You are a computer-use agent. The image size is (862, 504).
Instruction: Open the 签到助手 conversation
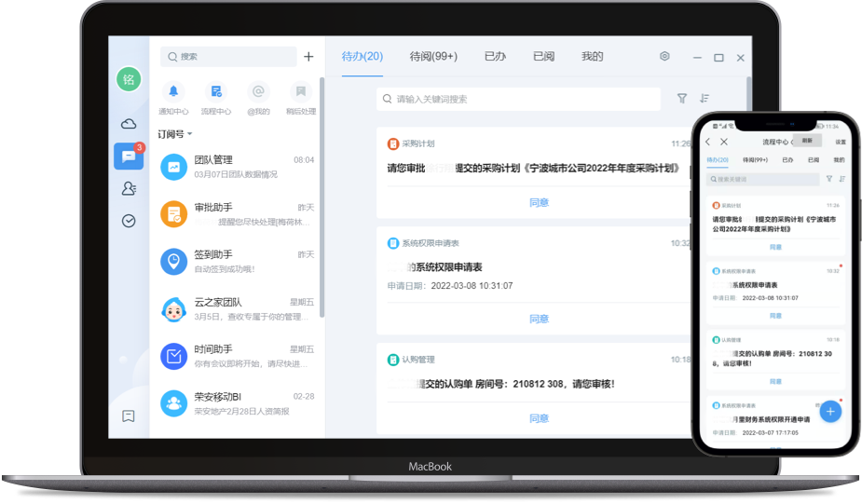(237, 262)
